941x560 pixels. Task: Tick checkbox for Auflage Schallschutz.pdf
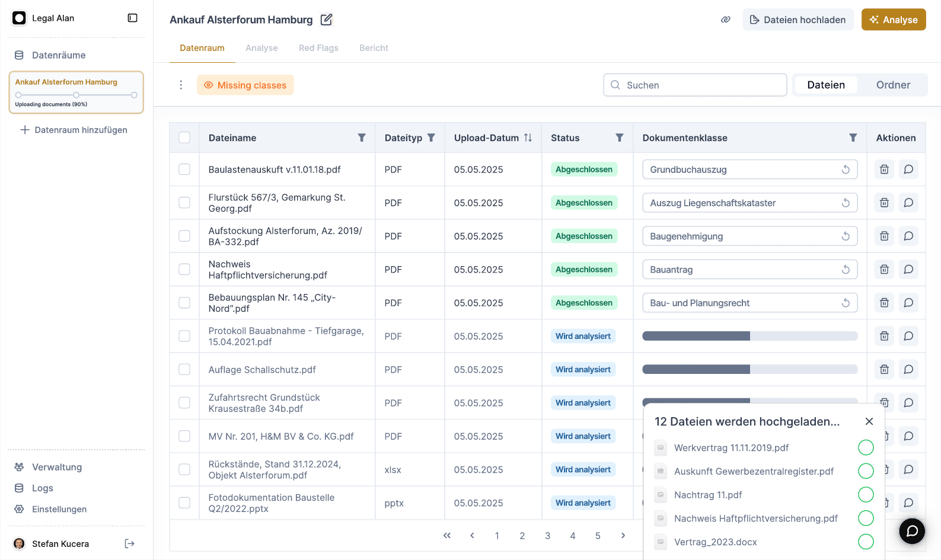tap(184, 370)
